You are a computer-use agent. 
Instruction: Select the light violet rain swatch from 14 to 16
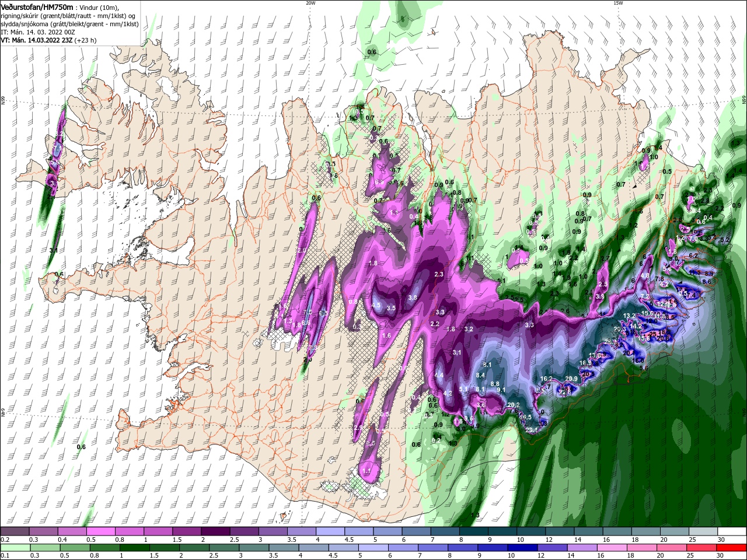(x=582, y=548)
